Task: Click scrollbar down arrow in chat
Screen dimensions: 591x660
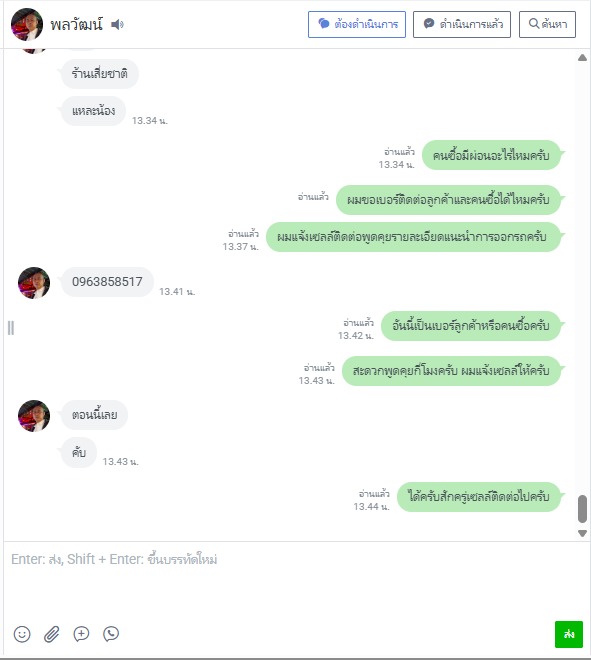Action: (583, 533)
